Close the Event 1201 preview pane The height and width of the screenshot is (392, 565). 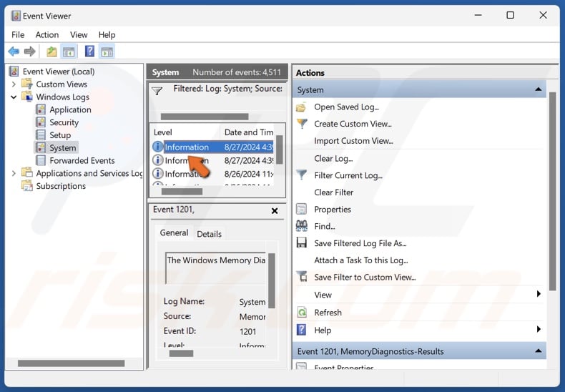[x=275, y=211]
